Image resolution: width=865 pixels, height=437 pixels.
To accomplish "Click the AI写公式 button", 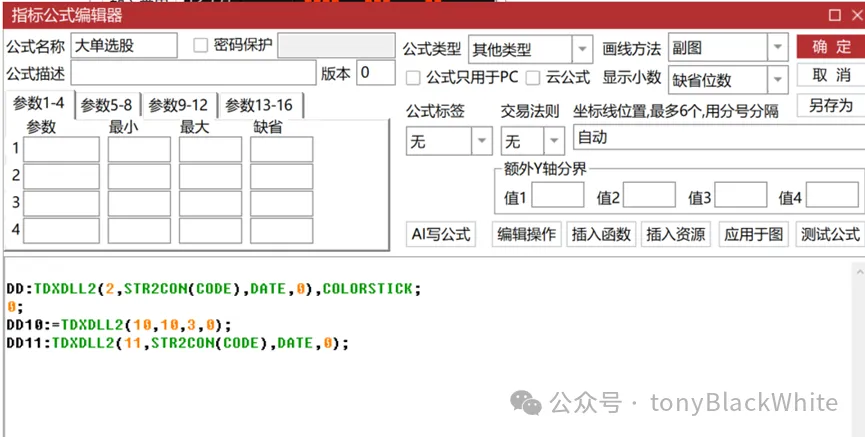I will (x=440, y=234).
